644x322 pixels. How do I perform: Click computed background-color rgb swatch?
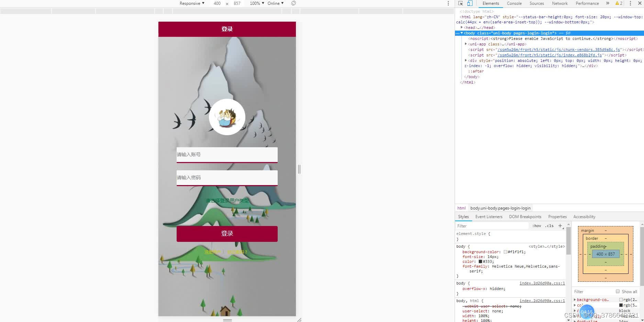[621, 300]
